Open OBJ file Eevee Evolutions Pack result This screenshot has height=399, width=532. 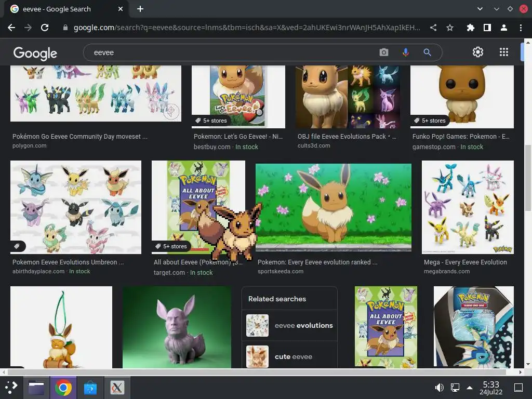tap(347, 137)
